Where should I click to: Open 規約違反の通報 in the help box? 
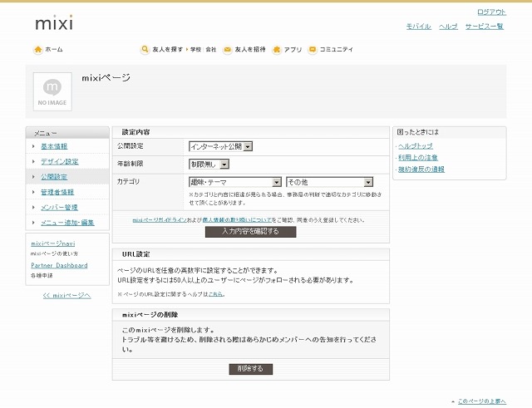click(421, 169)
